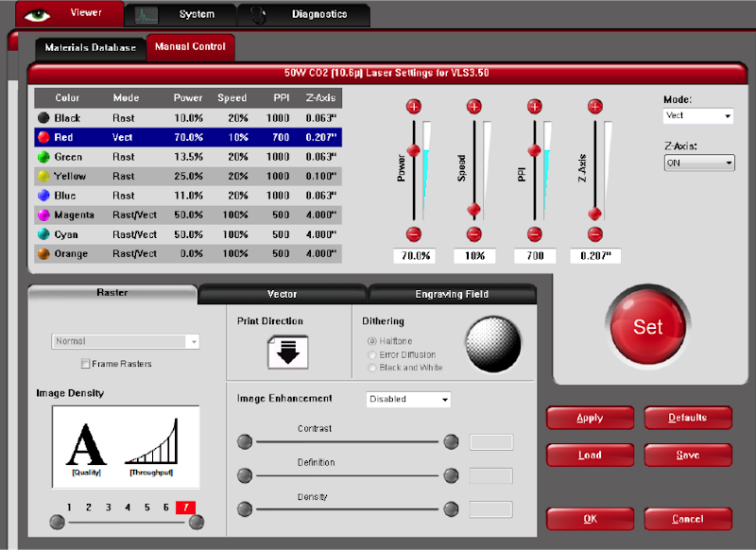Click the Image Density Throughput graph
The width and height of the screenshot is (756, 550).
click(151, 441)
